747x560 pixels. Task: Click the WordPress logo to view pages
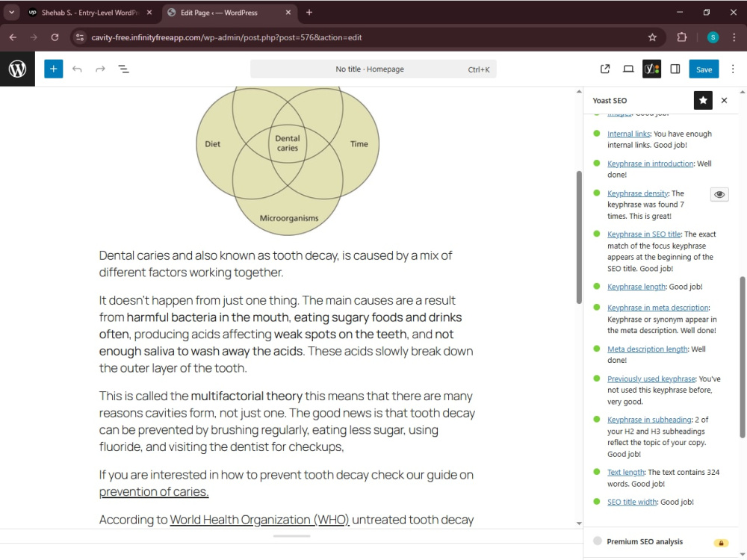tap(17, 69)
